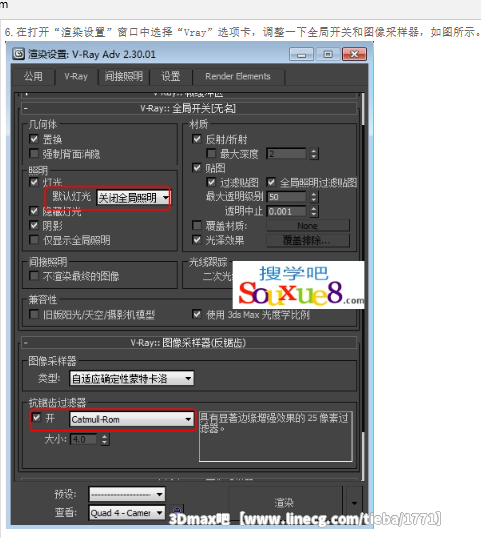Open the 预设 preset dropdown

pos(127,494)
